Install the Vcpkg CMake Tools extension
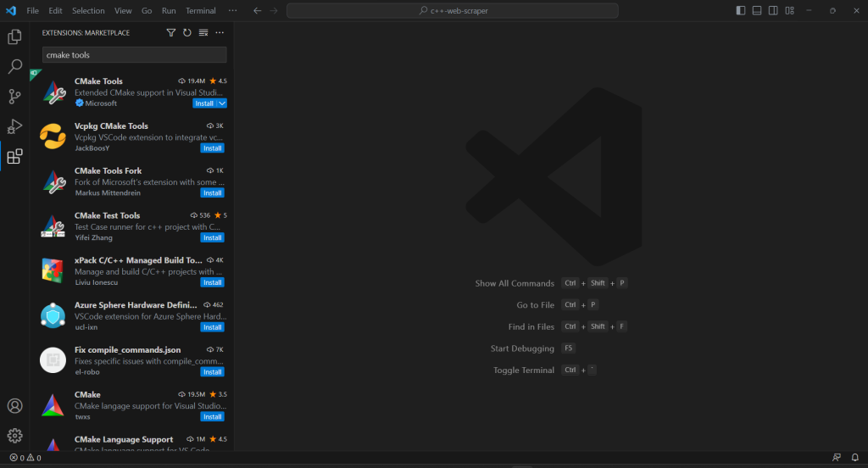The height and width of the screenshot is (468, 868). (x=212, y=148)
